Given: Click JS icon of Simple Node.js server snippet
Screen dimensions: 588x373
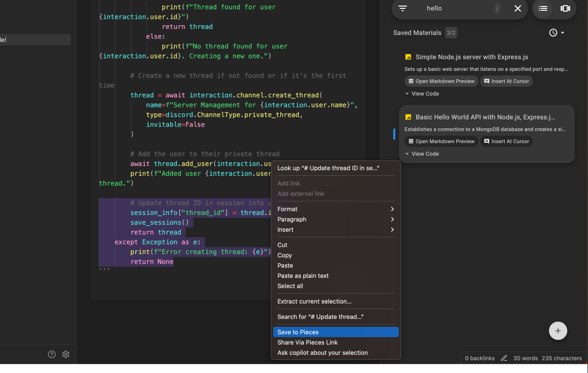Looking at the screenshot, I should [x=408, y=57].
